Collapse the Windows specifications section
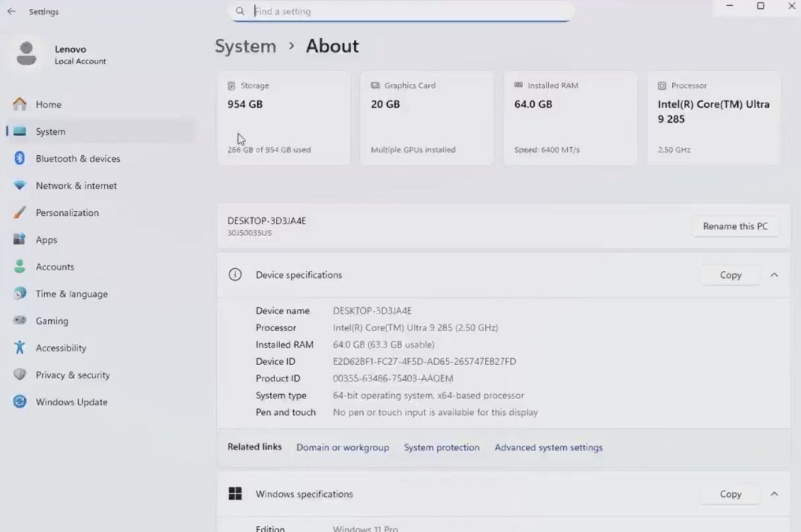801x532 pixels. (775, 494)
